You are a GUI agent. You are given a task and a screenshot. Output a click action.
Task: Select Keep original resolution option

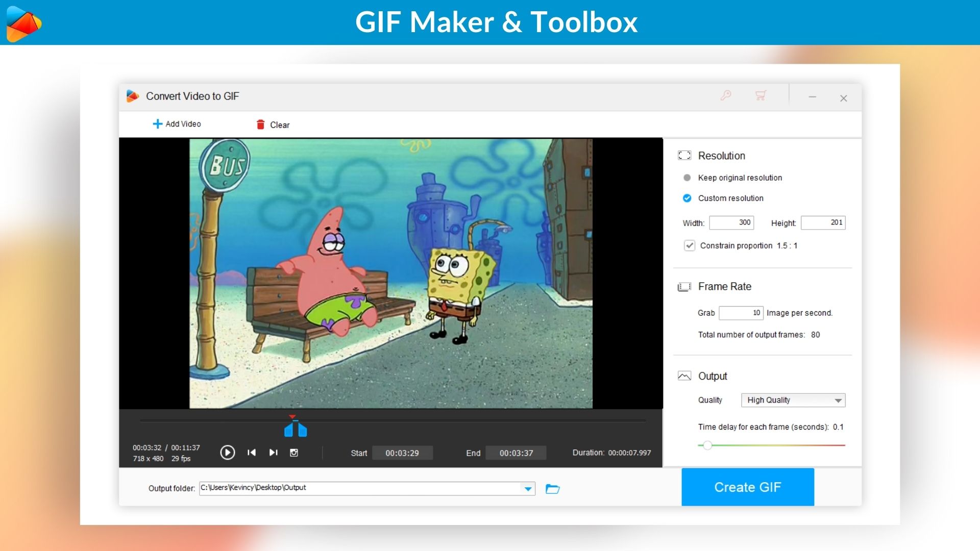tap(687, 178)
